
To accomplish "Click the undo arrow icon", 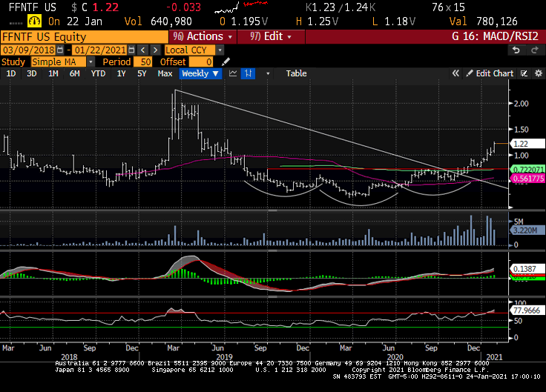I will [516, 50].
